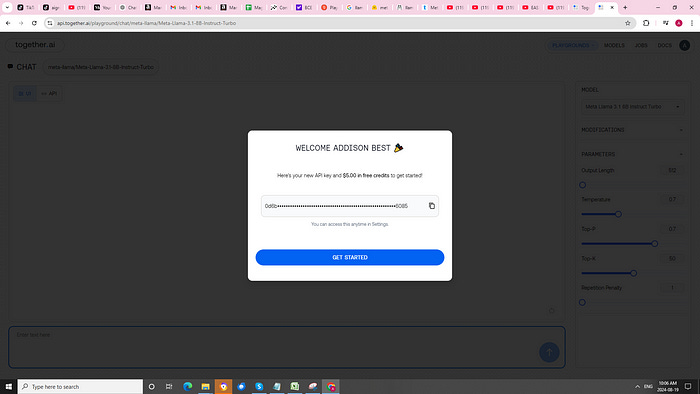The height and width of the screenshot is (394, 700).
Task: Open the MODELS page link
Action: [x=614, y=46]
